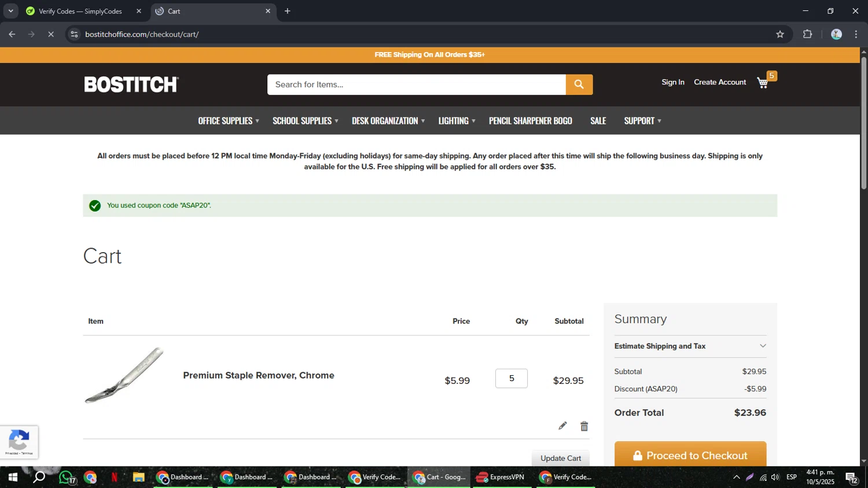868x488 pixels.
Task: Open the notification center icon
Action: [852, 478]
